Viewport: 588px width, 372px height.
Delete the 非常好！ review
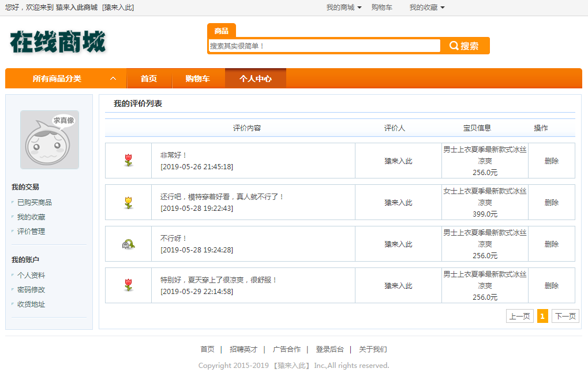coord(552,161)
